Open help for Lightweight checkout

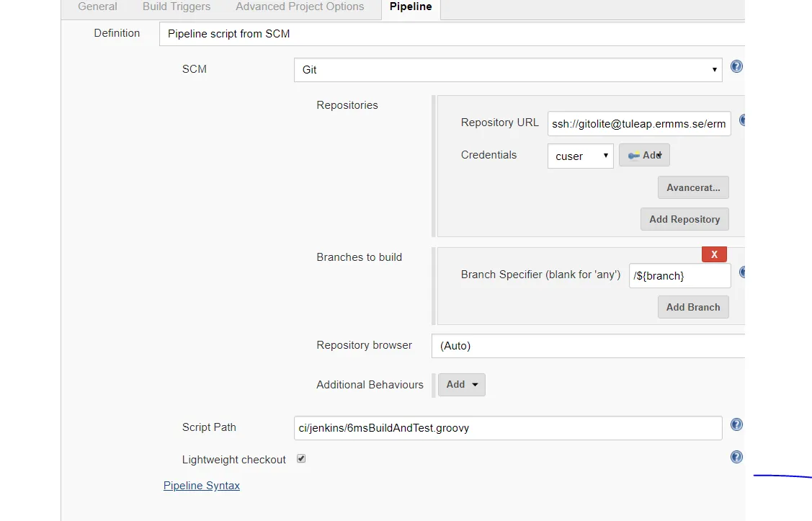click(x=736, y=457)
